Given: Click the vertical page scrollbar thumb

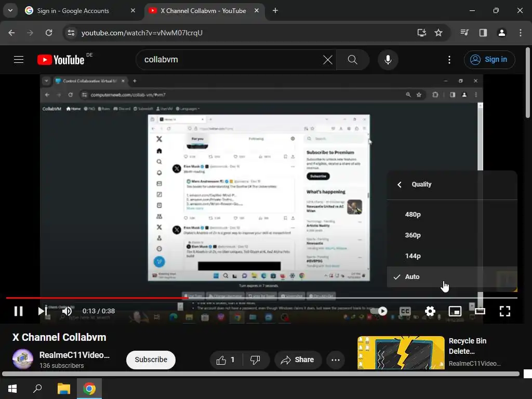Looking at the screenshot, I should coord(528,83).
